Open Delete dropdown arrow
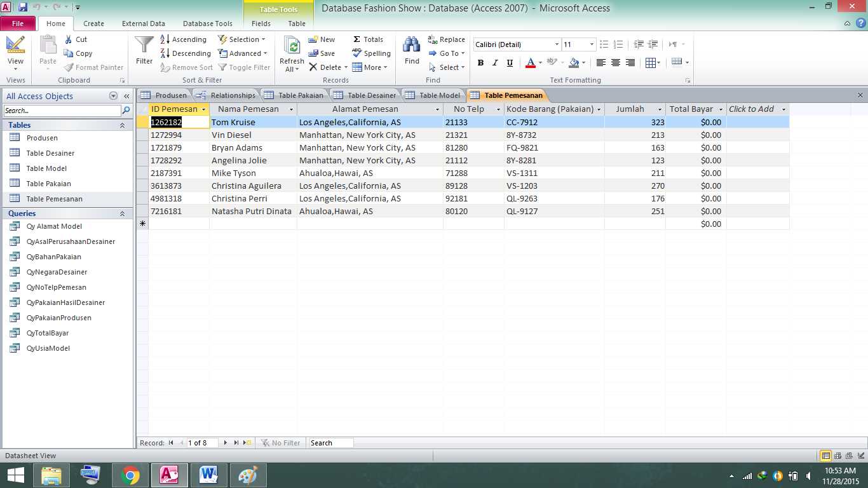Viewport: 868px width, 488px height. tap(346, 67)
